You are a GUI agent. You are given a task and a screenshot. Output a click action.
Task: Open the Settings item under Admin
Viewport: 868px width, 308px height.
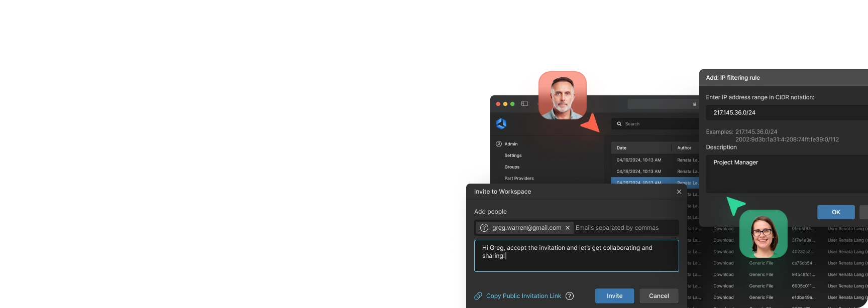point(513,156)
